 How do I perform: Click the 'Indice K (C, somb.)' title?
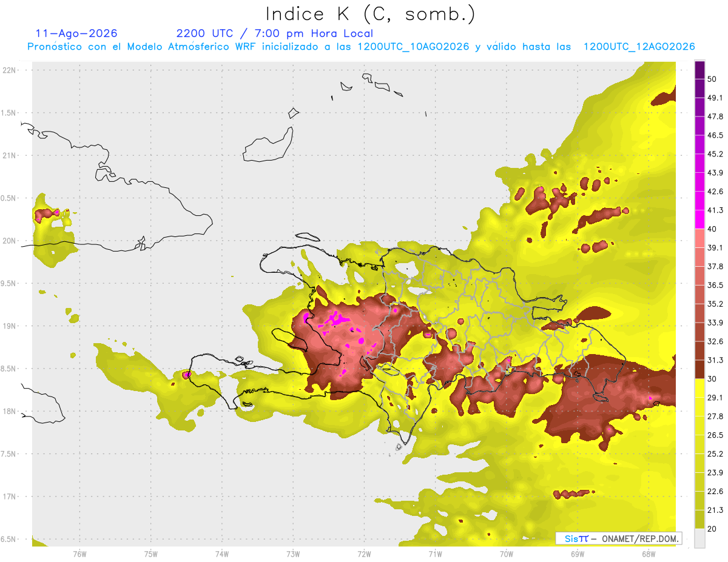pyautogui.click(x=370, y=14)
